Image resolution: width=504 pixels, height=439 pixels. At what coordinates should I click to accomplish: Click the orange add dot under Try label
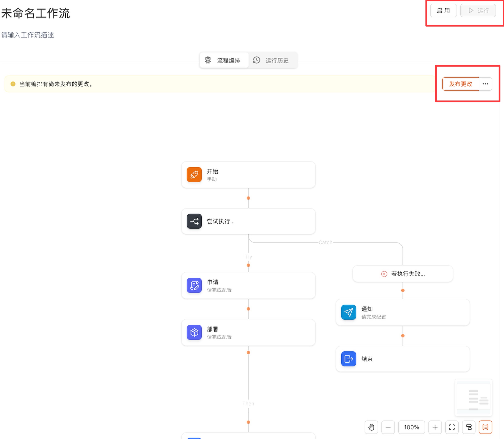[x=248, y=265]
